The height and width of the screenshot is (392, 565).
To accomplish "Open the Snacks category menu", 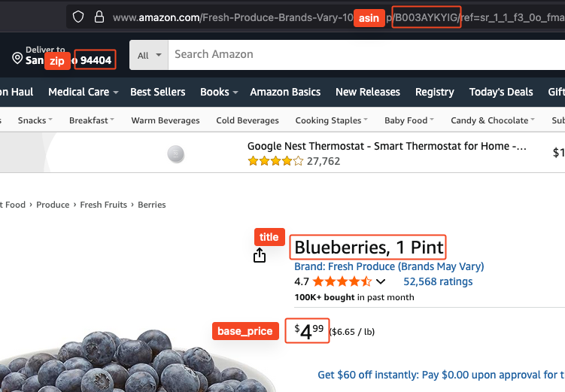I will click(x=35, y=120).
